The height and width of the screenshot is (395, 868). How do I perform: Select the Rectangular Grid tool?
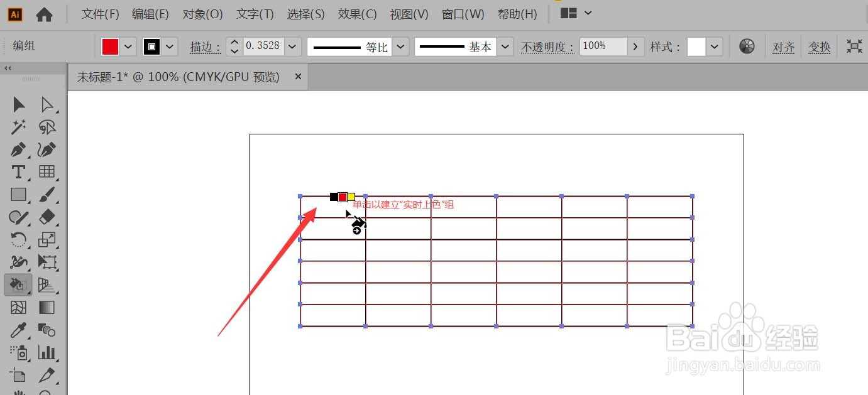click(x=47, y=172)
